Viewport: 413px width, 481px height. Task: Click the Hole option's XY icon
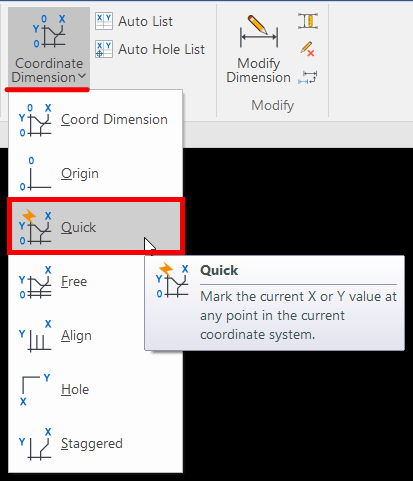click(35, 390)
